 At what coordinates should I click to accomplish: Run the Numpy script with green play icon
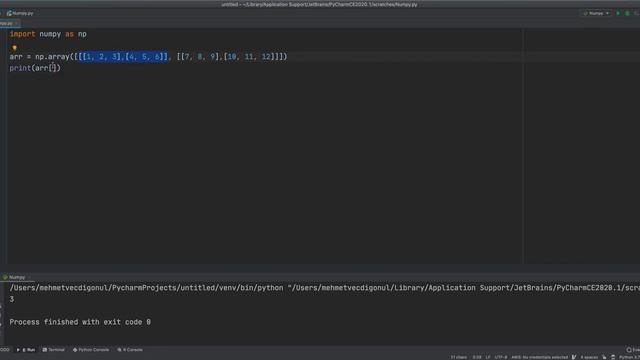pos(618,13)
